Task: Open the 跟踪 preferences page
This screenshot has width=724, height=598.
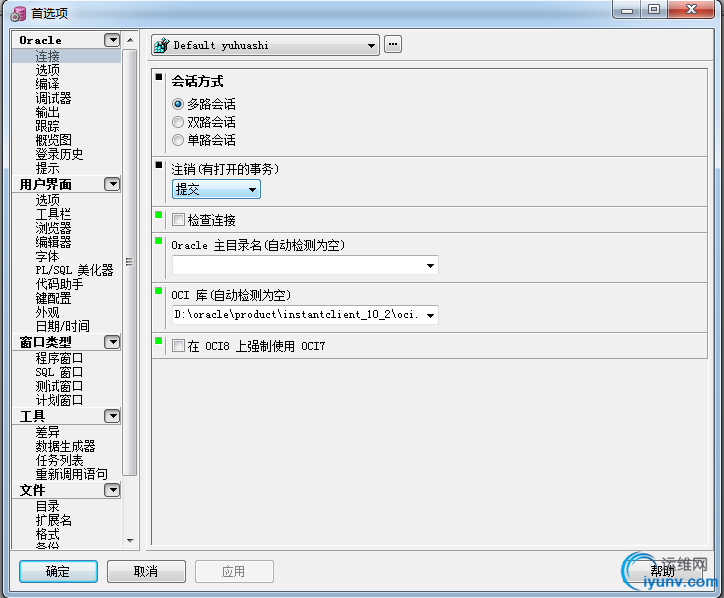Action: (x=48, y=126)
